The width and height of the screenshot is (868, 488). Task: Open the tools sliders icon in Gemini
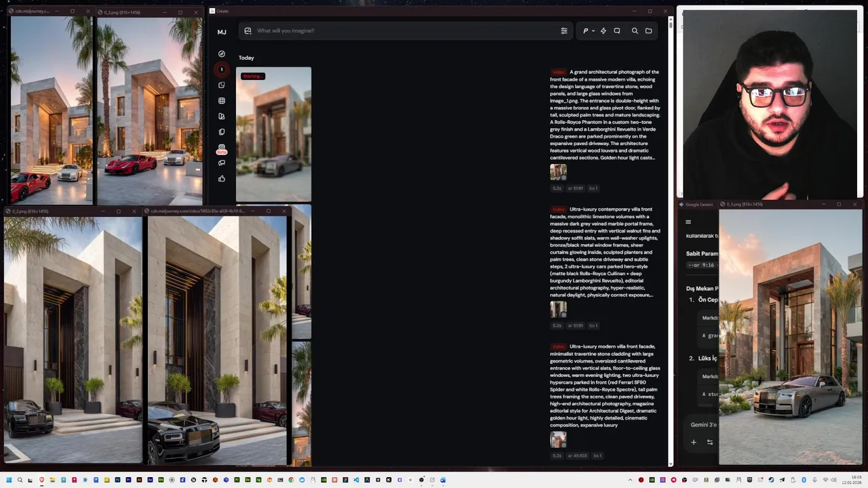tap(710, 442)
